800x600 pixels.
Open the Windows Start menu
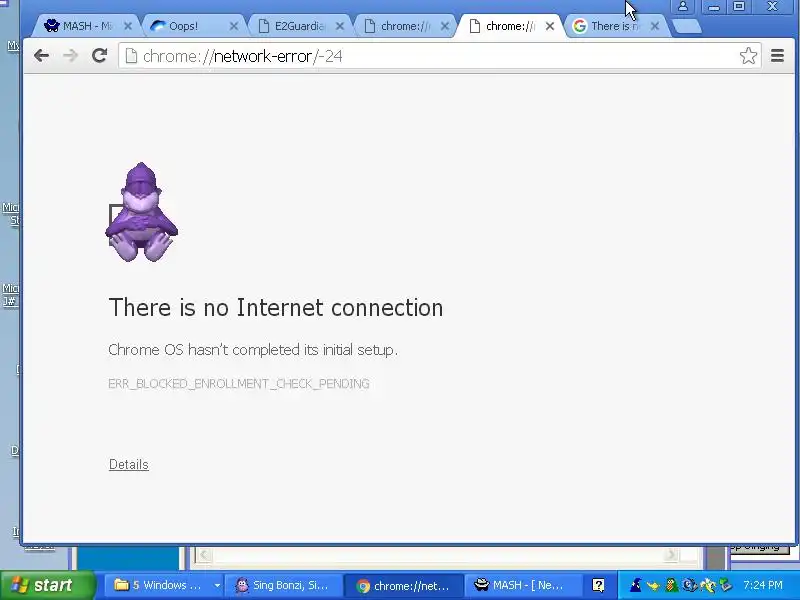(47, 585)
